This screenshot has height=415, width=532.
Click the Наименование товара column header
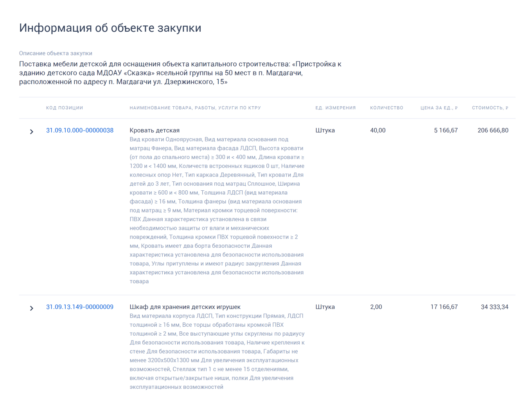click(x=195, y=108)
